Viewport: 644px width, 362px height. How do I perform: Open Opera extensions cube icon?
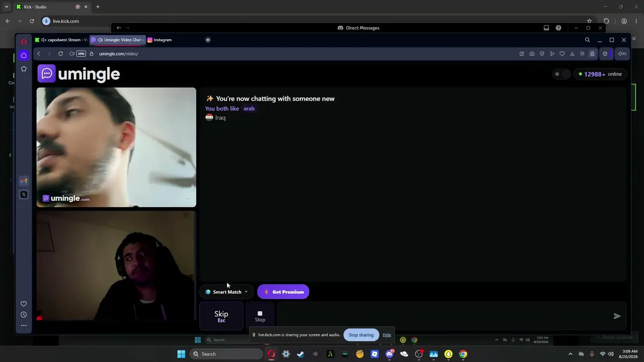[x=605, y=54]
